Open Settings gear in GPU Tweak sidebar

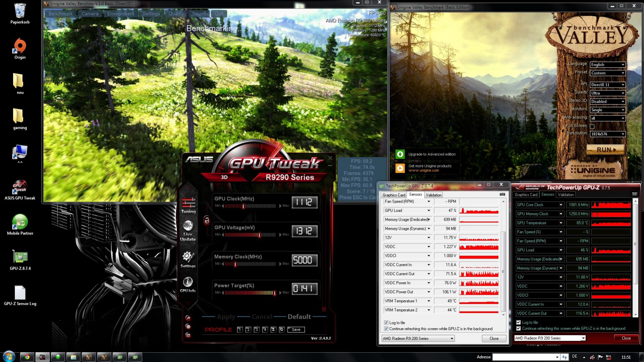188,260
